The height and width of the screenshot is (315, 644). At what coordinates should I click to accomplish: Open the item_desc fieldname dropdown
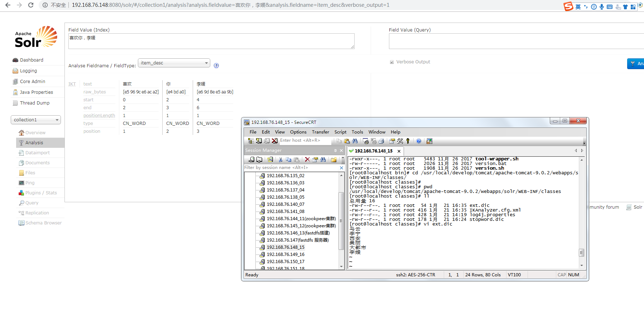pyautogui.click(x=174, y=63)
